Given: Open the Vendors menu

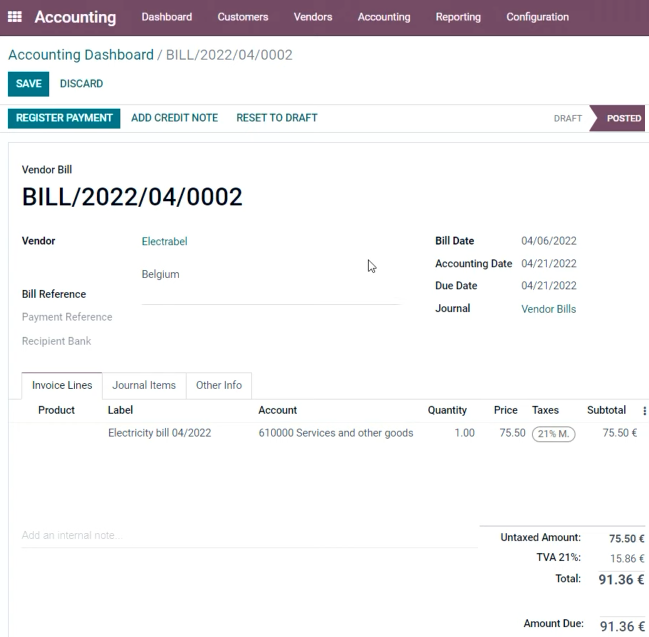Looking at the screenshot, I should point(313,17).
